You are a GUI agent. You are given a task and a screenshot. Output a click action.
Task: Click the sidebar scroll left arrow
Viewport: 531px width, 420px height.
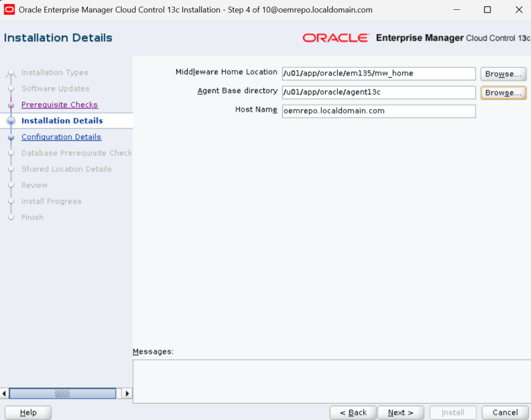(x=4, y=393)
